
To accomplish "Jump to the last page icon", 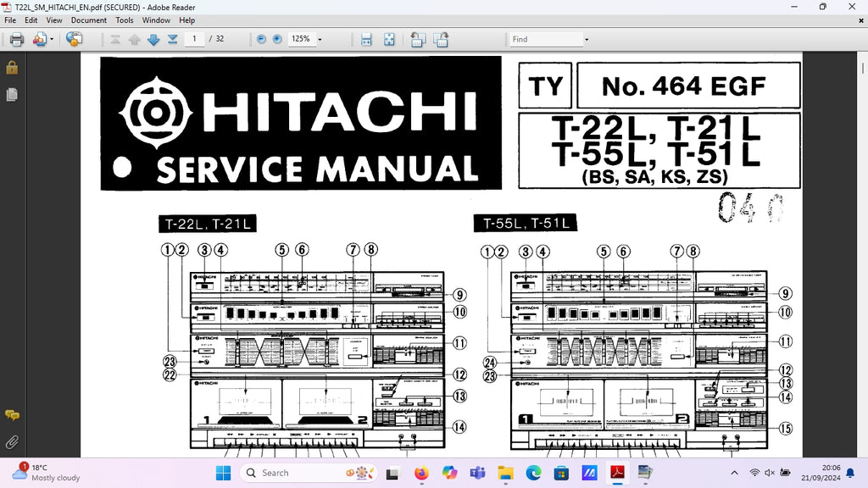I will pyautogui.click(x=173, y=39).
